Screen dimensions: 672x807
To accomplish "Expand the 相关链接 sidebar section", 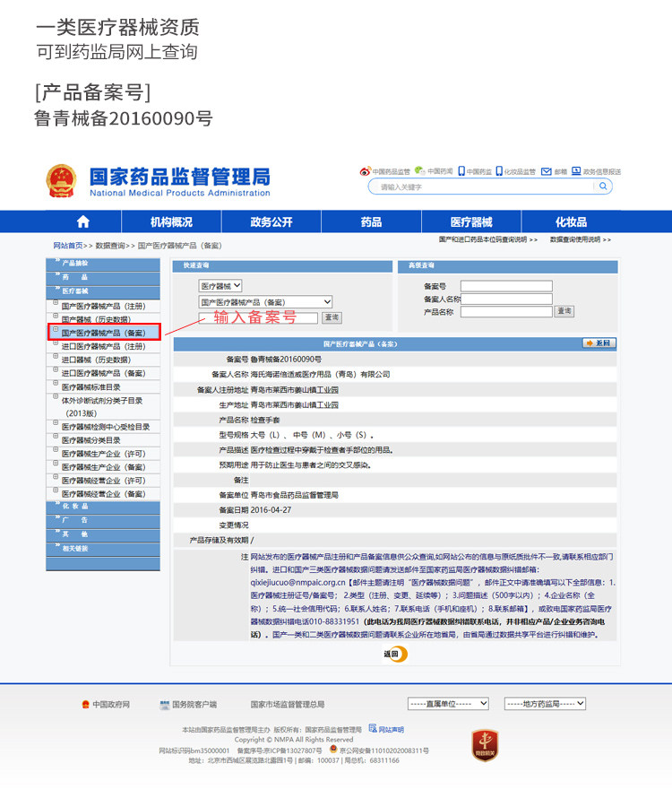I will (x=103, y=549).
